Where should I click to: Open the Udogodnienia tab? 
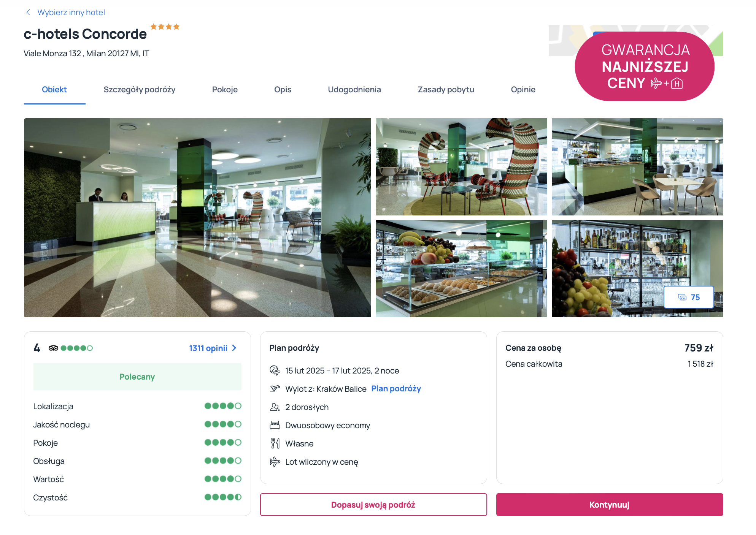354,90
